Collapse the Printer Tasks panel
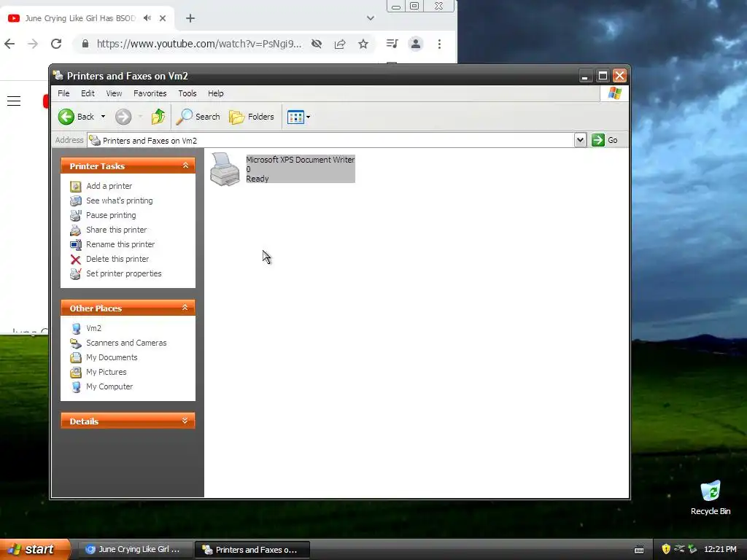Viewport: 747px width, 560px height. pyautogui.click(x=185, y=166)
